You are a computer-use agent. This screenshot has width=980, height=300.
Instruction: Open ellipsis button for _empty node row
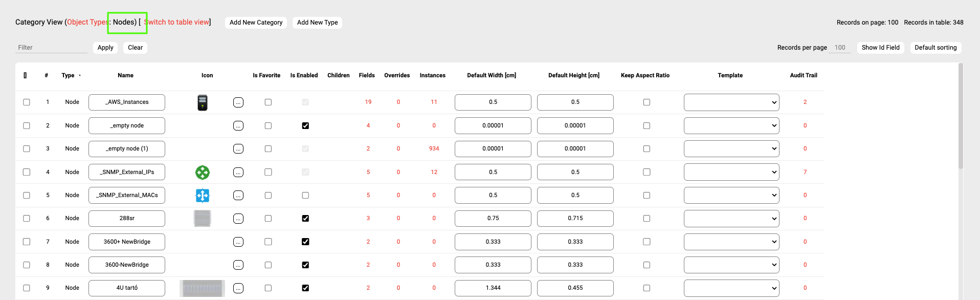[238, 126]
